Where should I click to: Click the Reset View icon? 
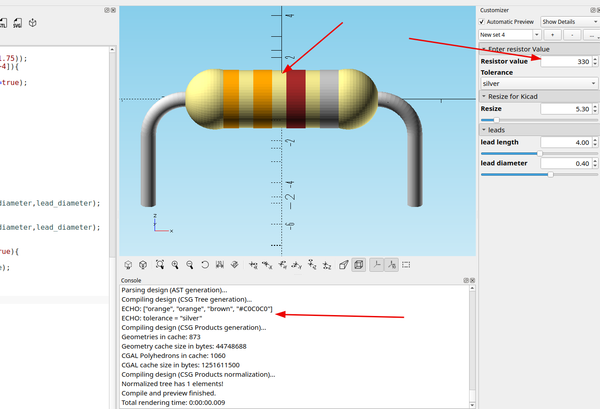point(205,265)
